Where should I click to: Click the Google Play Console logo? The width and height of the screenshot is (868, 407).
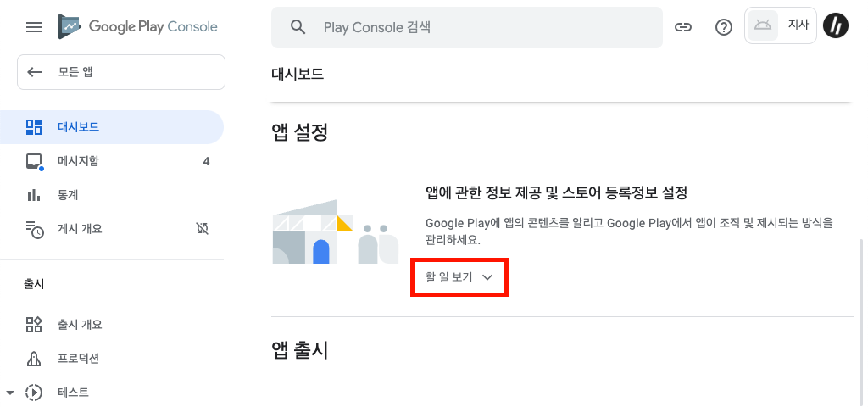(x=138, y=27)
